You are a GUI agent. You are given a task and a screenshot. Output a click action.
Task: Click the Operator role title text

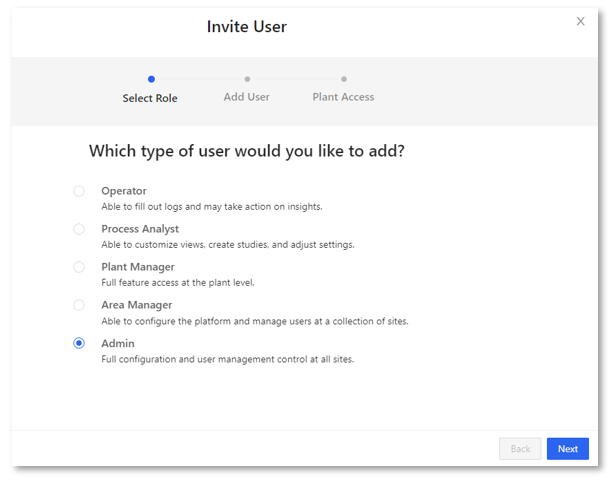pos(124,191)
